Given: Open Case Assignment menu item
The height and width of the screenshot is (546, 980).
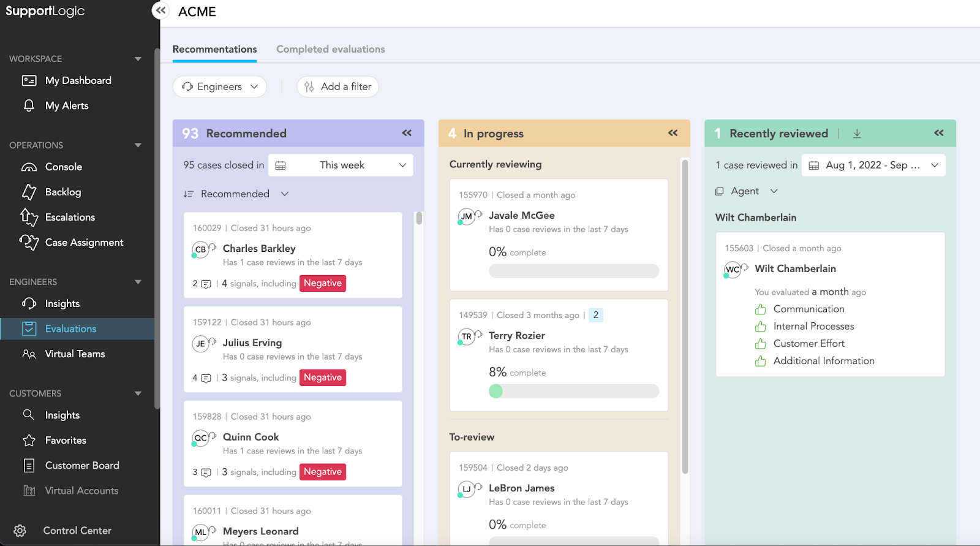Looking at the screenshot, I should [x=77, y=242].
